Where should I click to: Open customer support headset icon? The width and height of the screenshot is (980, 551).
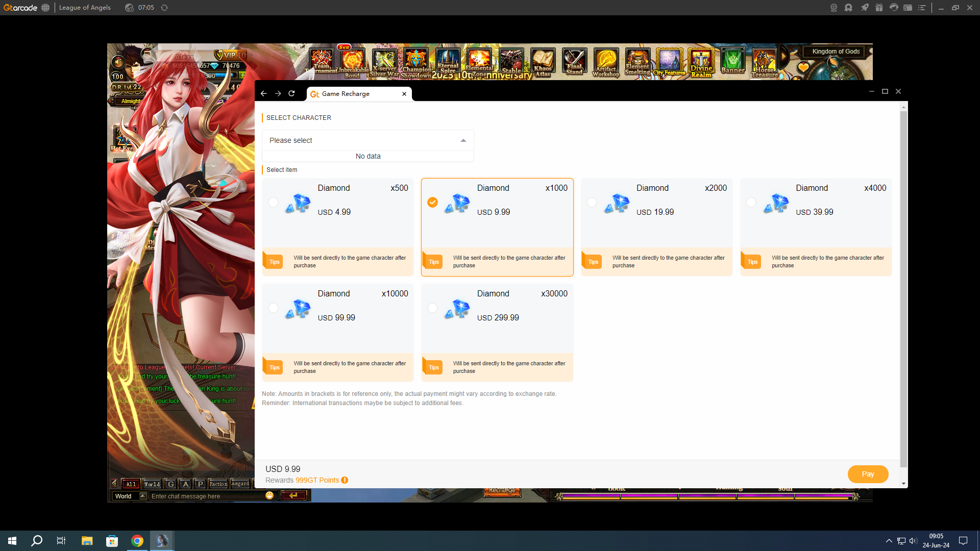pyautogui.click(x=893, y=8)
